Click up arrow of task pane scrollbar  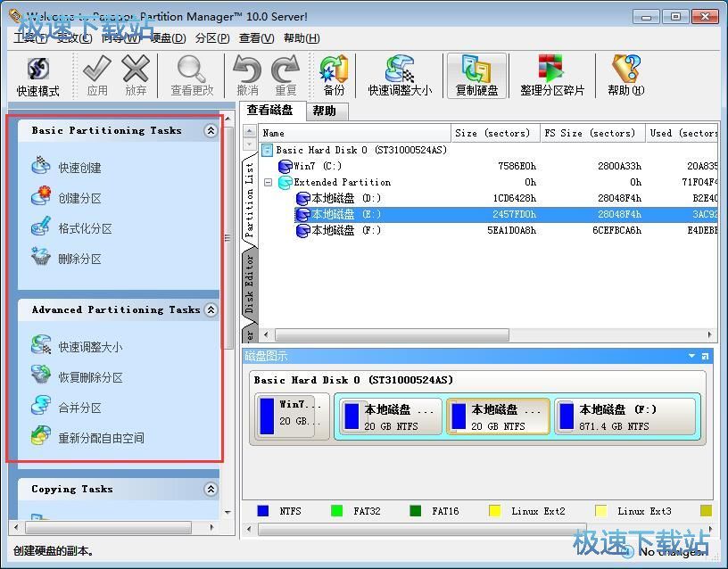(227, 120)
